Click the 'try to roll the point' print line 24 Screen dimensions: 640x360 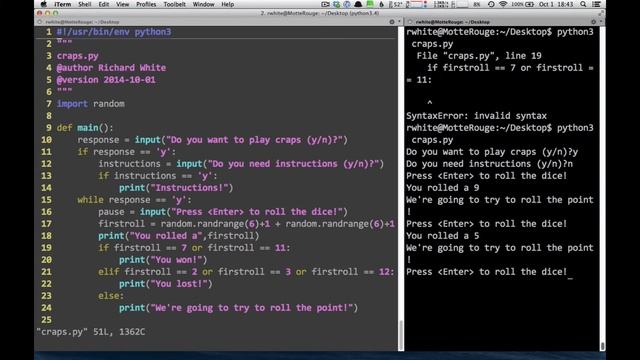tap(238, 308)
